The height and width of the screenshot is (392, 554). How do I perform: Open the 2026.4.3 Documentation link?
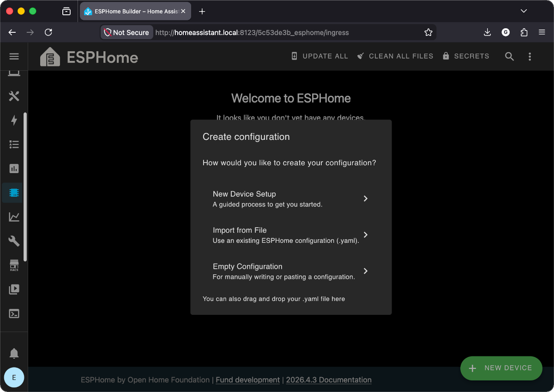click(329, 380)
